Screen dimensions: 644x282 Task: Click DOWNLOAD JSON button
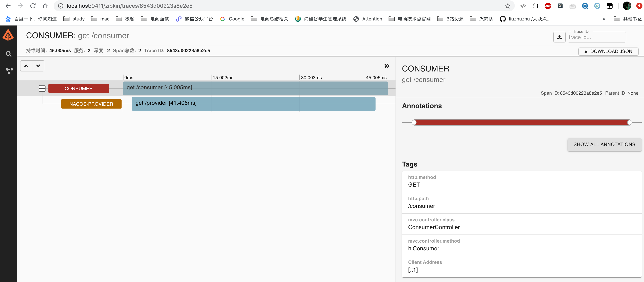[608, 51]
